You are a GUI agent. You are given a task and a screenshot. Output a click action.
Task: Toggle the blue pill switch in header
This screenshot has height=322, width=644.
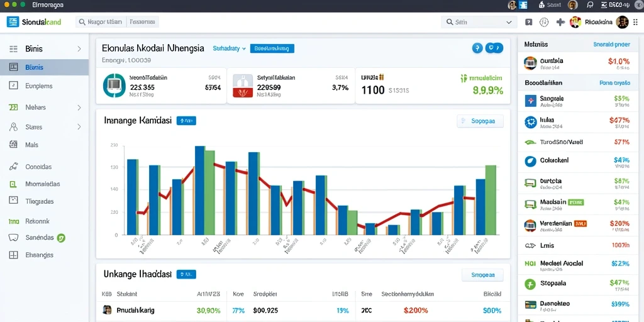[494, 48]
